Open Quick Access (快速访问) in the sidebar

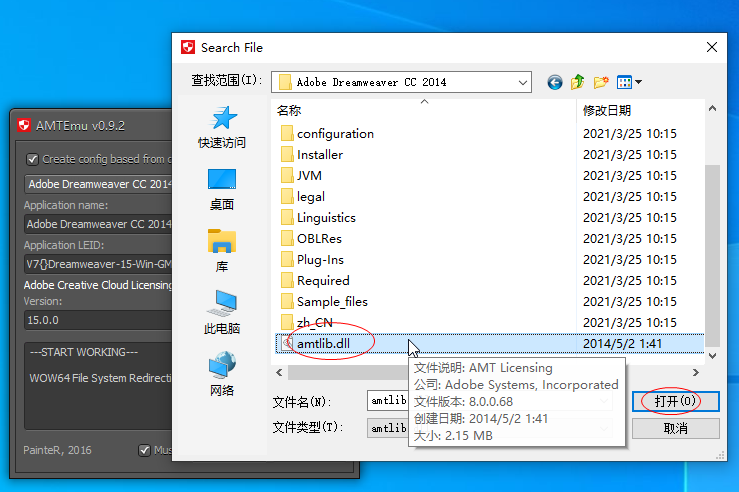click(222, 127)
